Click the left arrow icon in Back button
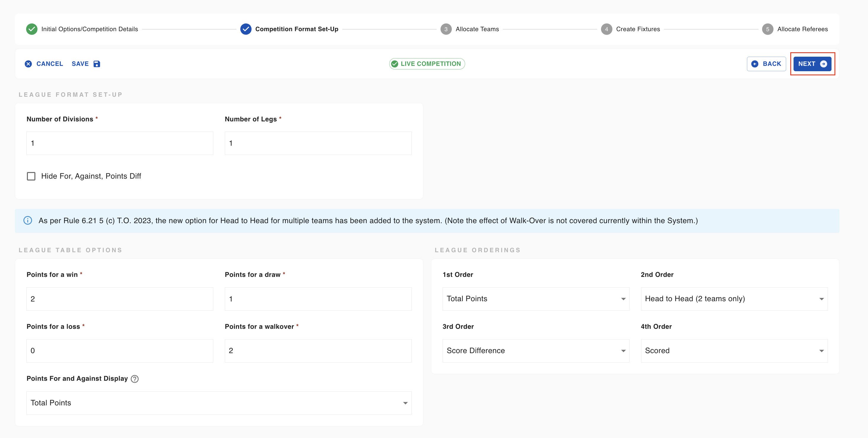The width and height of the screenshot is (868, 438). tap(755, 64)
